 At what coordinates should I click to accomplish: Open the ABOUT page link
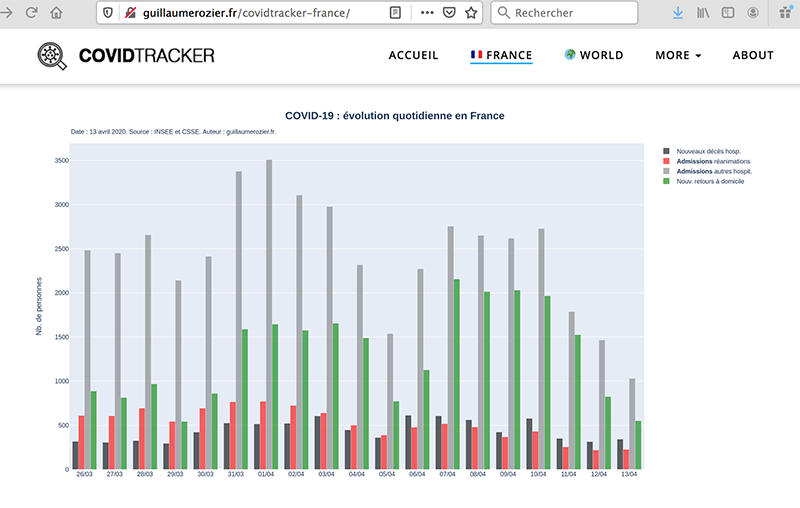click(753, 56)
